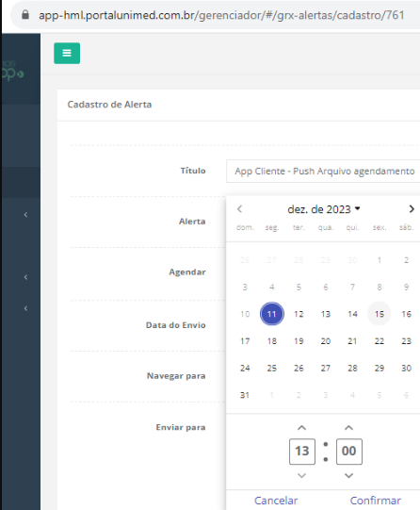The height and width of the screenshot is (510, 420).
Task: Select December 15 in the calendar
Action: (380, 314)
